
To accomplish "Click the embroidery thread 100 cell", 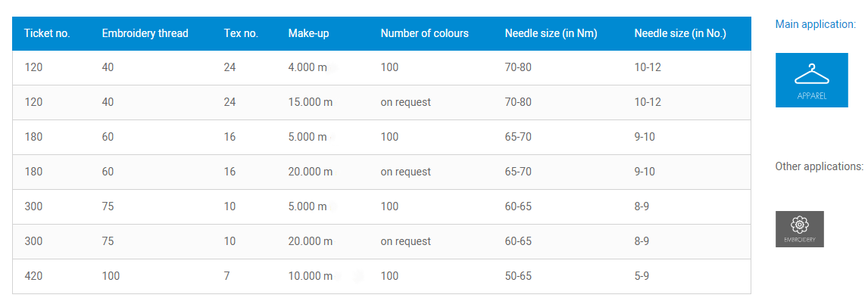I will [x=111, y=276].
